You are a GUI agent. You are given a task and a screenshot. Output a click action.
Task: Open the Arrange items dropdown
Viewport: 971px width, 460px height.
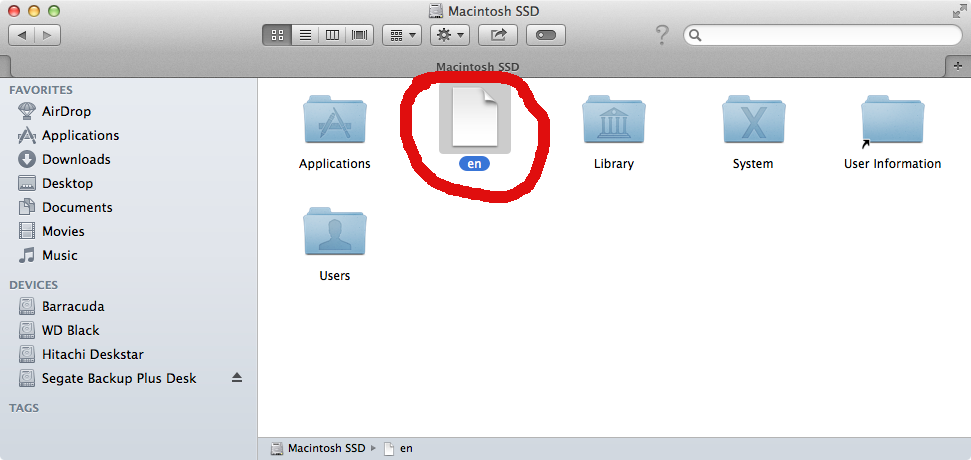coord(403,35)
